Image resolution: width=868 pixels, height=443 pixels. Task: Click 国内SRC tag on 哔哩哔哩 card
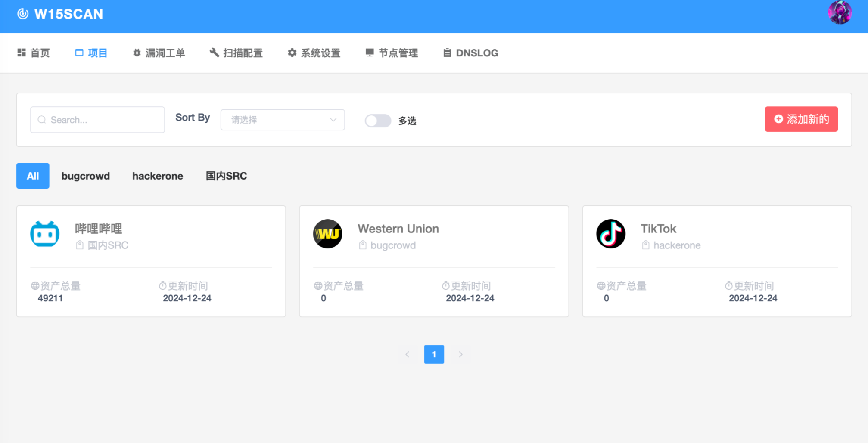pos(108,245)
